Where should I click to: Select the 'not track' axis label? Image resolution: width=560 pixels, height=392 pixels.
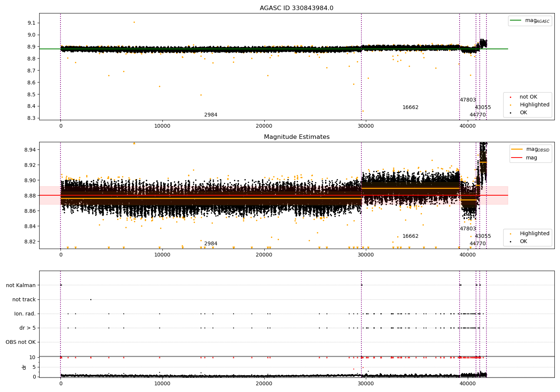[x=24, y=300]
